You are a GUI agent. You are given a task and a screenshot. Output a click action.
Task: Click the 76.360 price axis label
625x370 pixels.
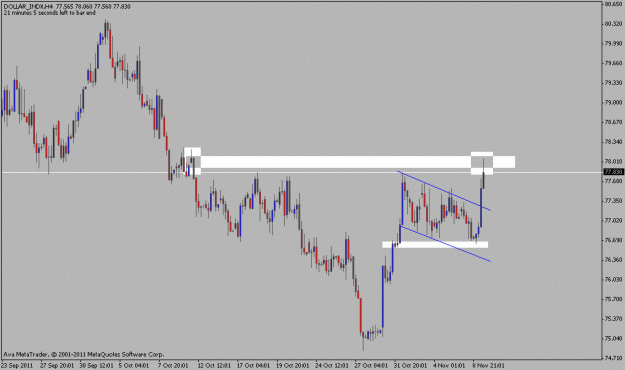pyautogui.click(x=614, y=260)
